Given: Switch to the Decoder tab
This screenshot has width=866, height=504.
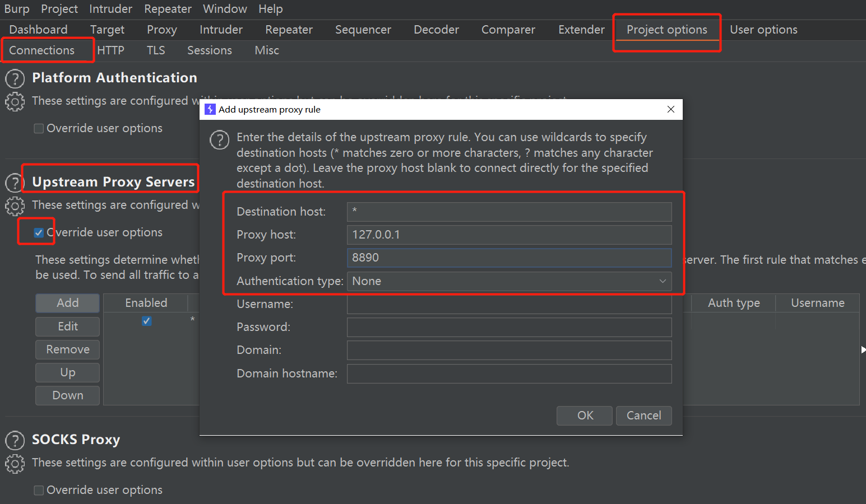Looking at the screenshot, I should pos(436,30).
